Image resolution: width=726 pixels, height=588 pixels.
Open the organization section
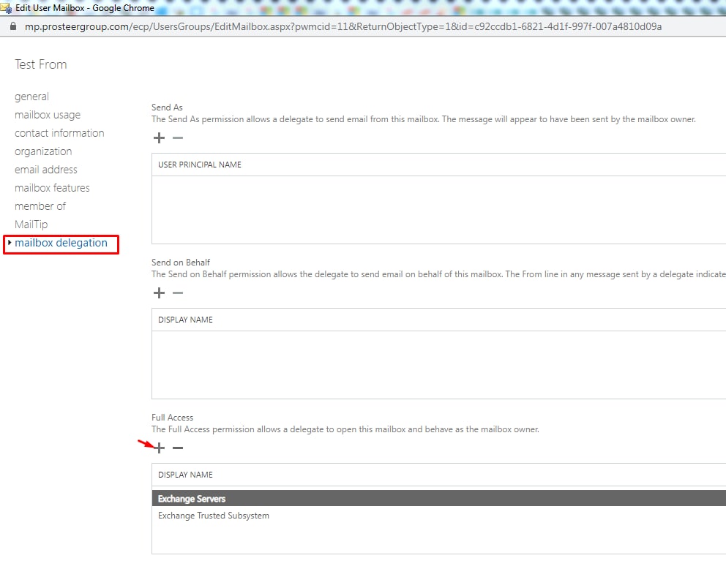pos(43,151)
